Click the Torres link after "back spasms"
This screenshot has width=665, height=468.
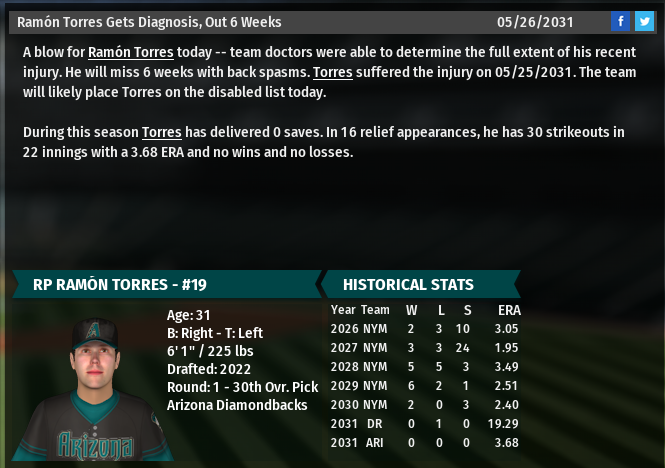coord(334,72)
